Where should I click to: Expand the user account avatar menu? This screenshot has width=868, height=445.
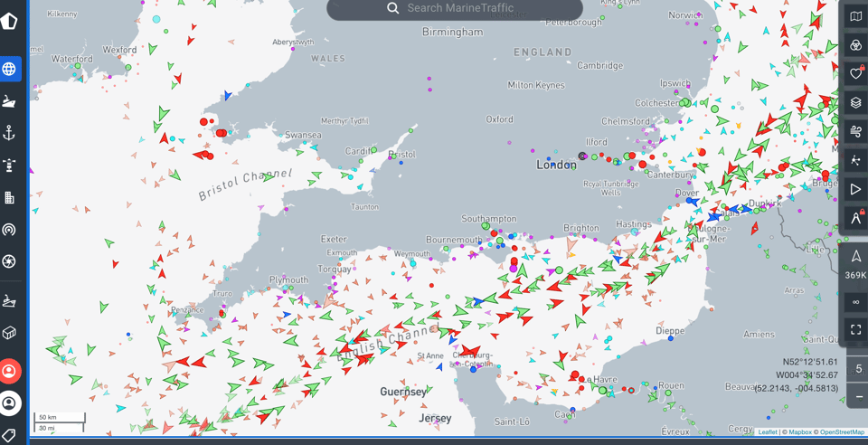point(10,403)
